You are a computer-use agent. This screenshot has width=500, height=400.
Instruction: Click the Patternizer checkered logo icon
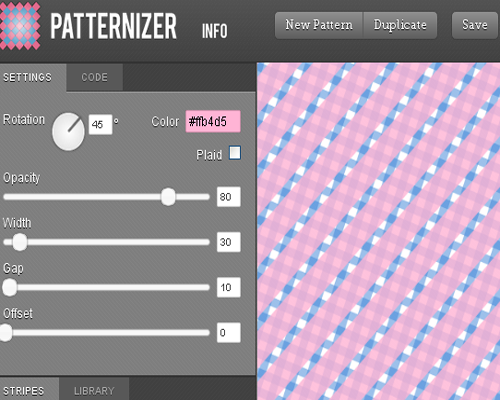coord(20,25)
